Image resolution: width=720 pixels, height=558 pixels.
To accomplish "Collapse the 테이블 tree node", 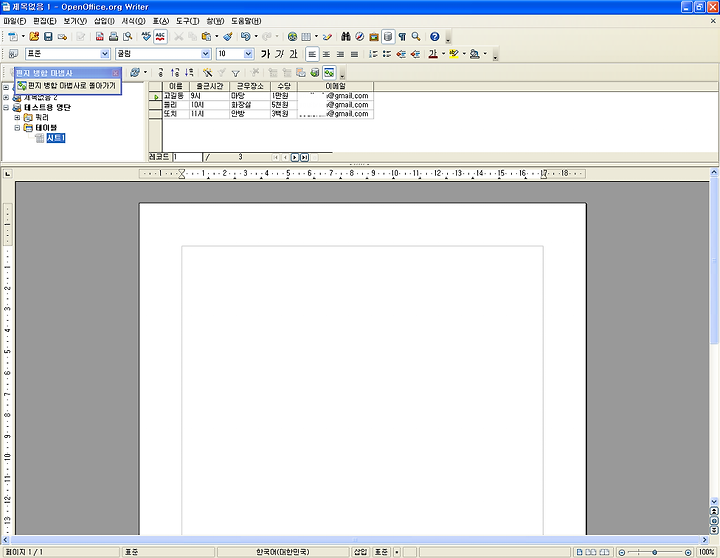I will point(17,128).
